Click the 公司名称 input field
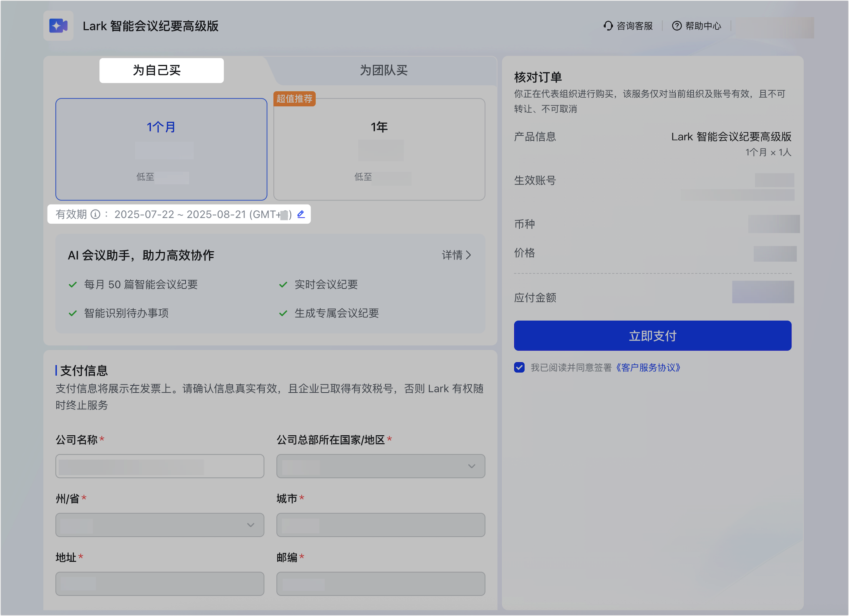Viewport: 849px width, 616px height. pyautogui.click(x=160, y=466)
